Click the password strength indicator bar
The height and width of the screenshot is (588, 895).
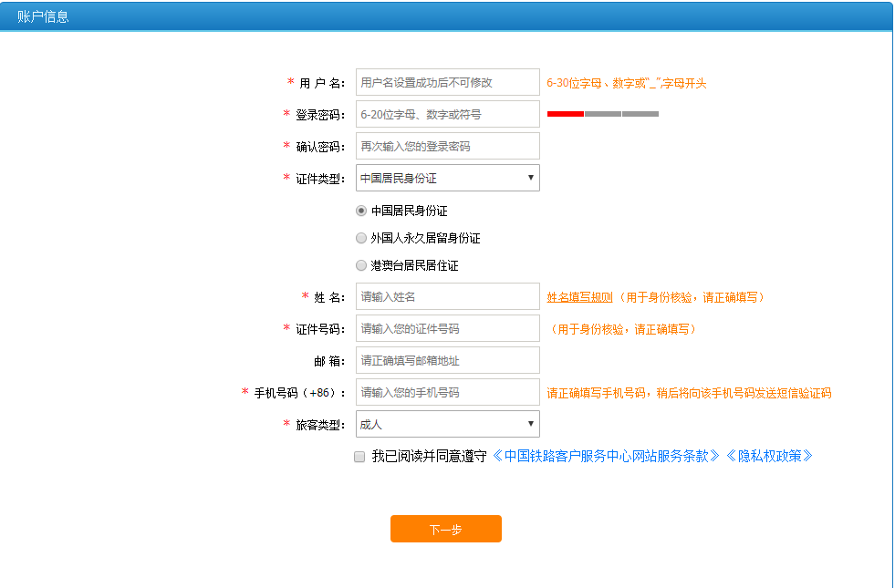click(602, 114)
